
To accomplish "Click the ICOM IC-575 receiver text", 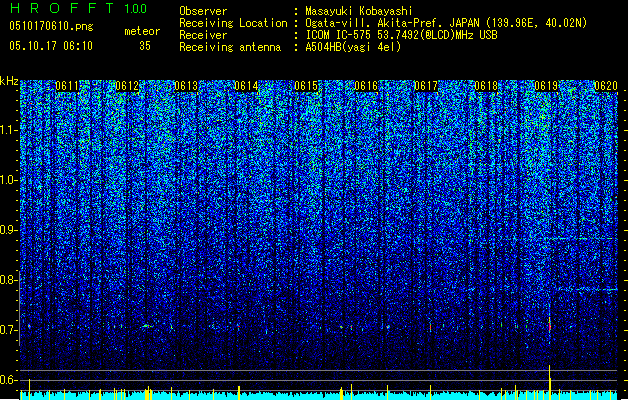I will [x=401, y=35].
